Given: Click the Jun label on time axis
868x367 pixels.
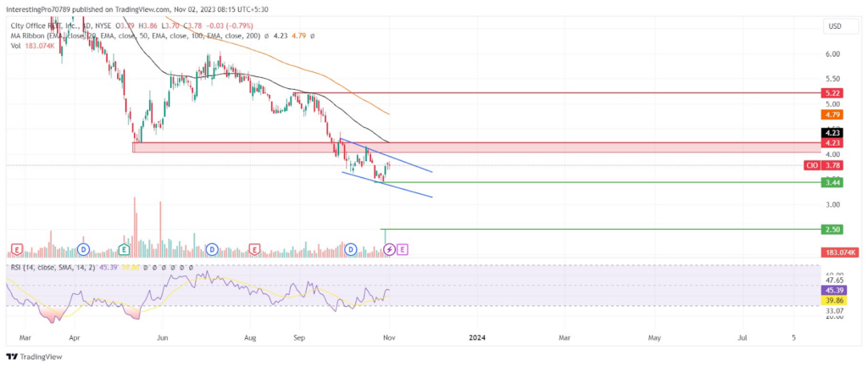Looking at the screenshot, I should pyautogui.click(x=162, y=336).
